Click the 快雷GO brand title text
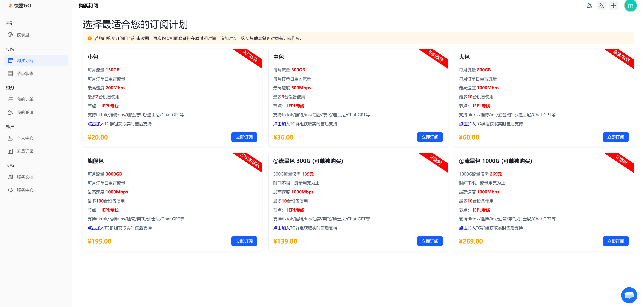 [22, 6]
